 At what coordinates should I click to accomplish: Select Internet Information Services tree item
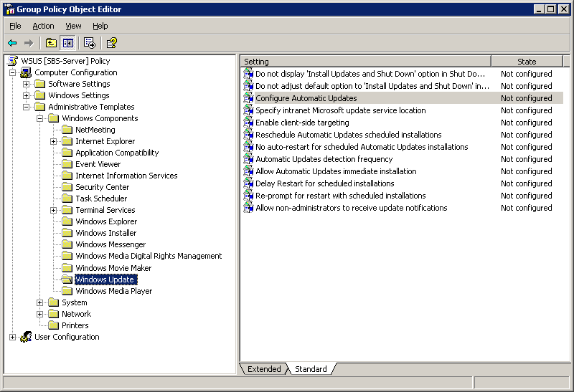click(126, 176)
